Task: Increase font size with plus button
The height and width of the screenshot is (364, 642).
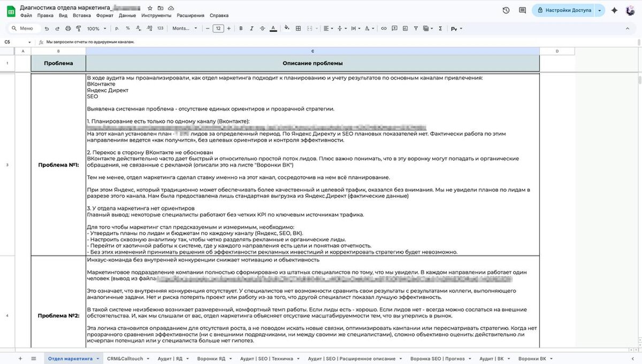Action: (x=229, y=28)
